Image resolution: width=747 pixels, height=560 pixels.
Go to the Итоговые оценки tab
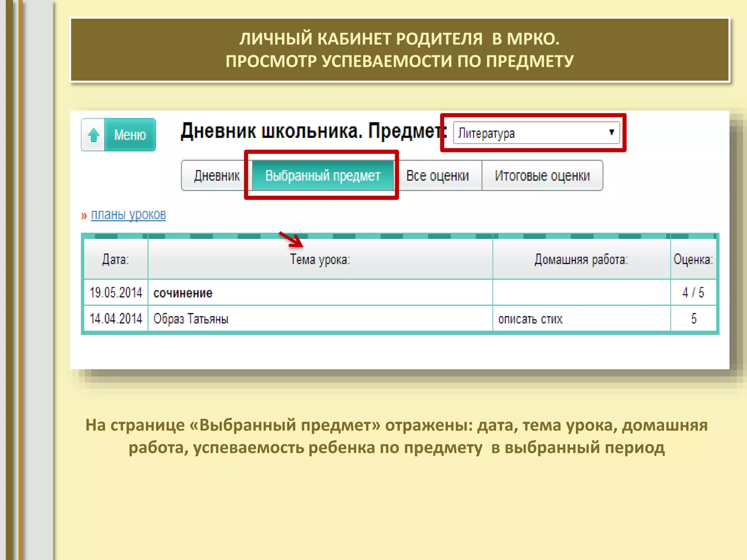coord(542,176)
